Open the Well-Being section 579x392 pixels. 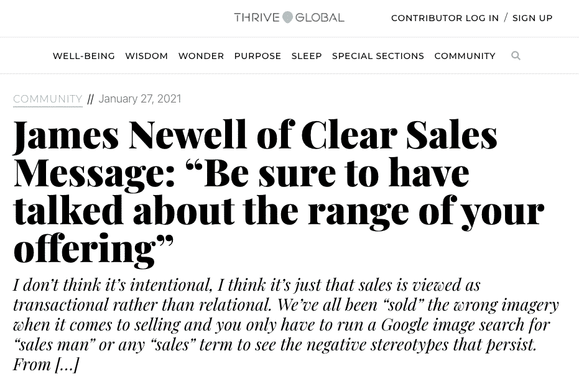coord(84,56)
